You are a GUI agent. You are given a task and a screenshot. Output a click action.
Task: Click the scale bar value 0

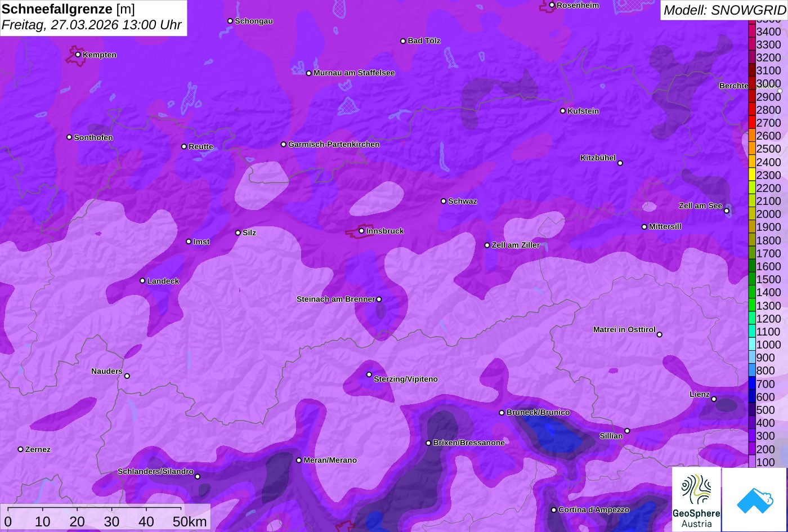pos(8,522)
